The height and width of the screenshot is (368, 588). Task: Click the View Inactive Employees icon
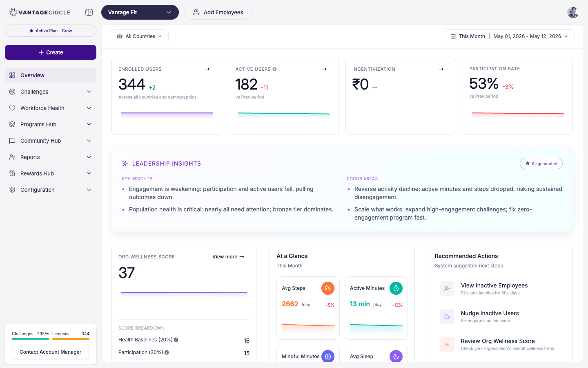click(447, 289)
